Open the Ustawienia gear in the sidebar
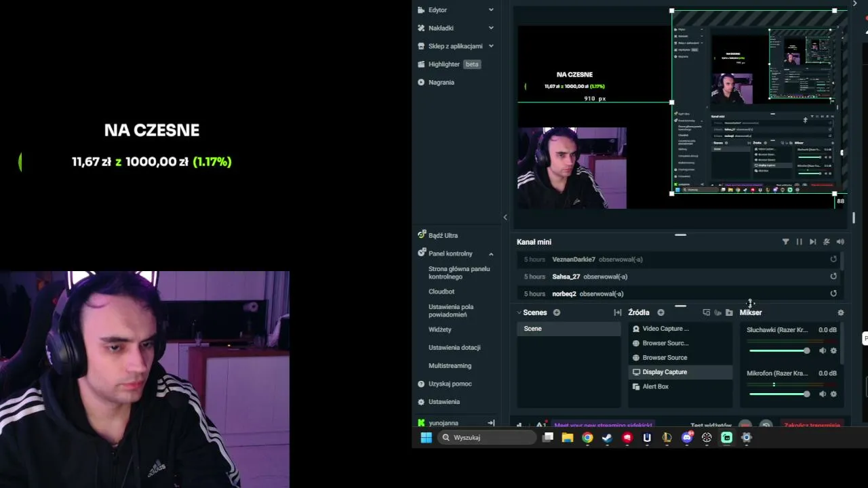This screenshot has width=868, height=488. 421,402
